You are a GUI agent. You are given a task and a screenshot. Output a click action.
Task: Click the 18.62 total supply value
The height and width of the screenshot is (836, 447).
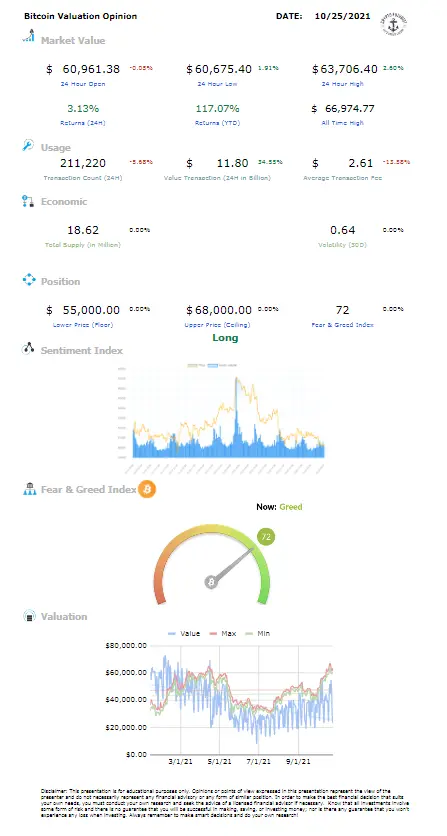tap(83, 230)
